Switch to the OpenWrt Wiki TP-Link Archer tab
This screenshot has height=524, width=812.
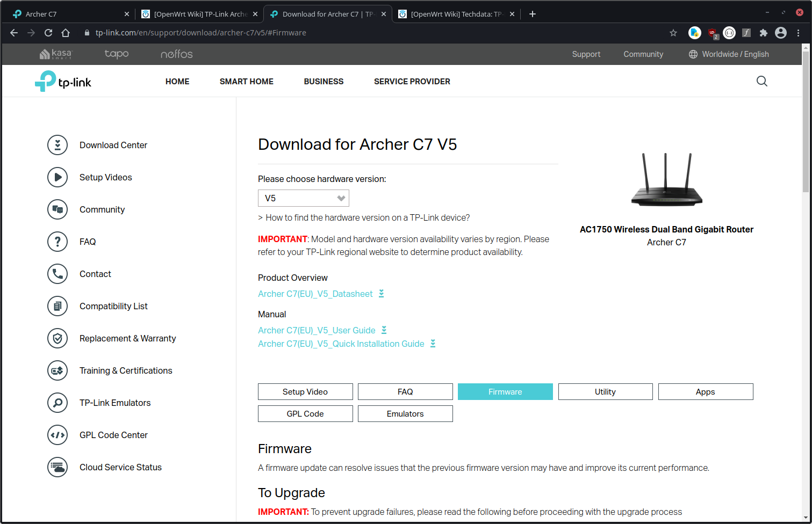[x=199, y=14]
